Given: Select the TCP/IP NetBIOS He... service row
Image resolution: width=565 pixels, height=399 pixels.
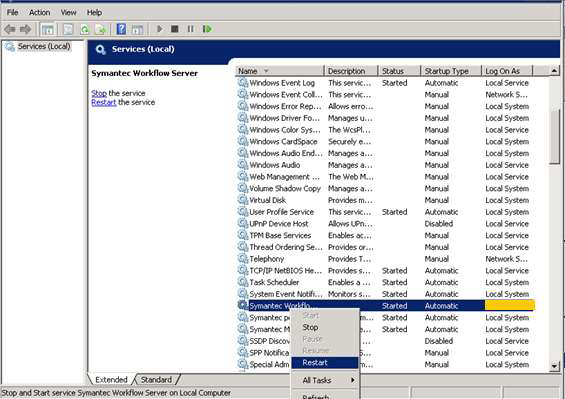Looking at the screenshot, I should click(x=386, y=271).
